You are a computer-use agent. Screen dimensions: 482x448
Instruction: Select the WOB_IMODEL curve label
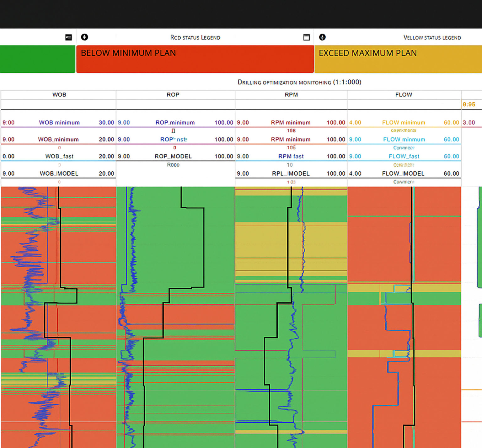click(59, 173)
